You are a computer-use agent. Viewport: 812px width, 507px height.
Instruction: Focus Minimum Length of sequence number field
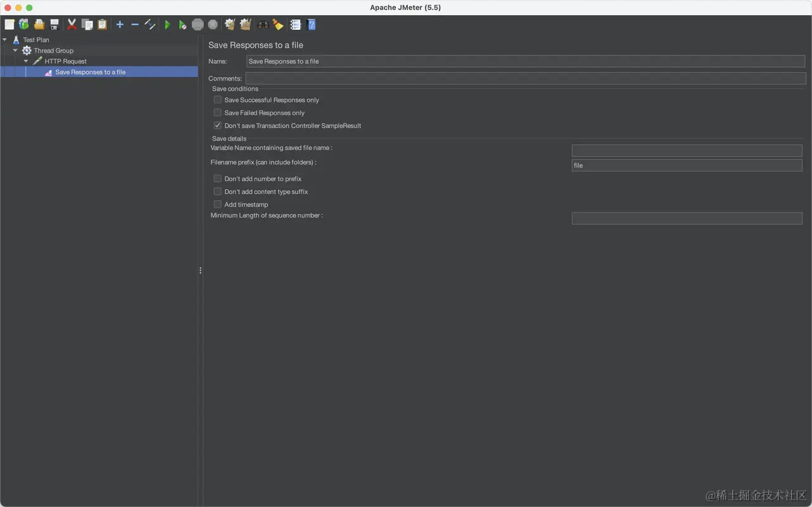[687, 218]
